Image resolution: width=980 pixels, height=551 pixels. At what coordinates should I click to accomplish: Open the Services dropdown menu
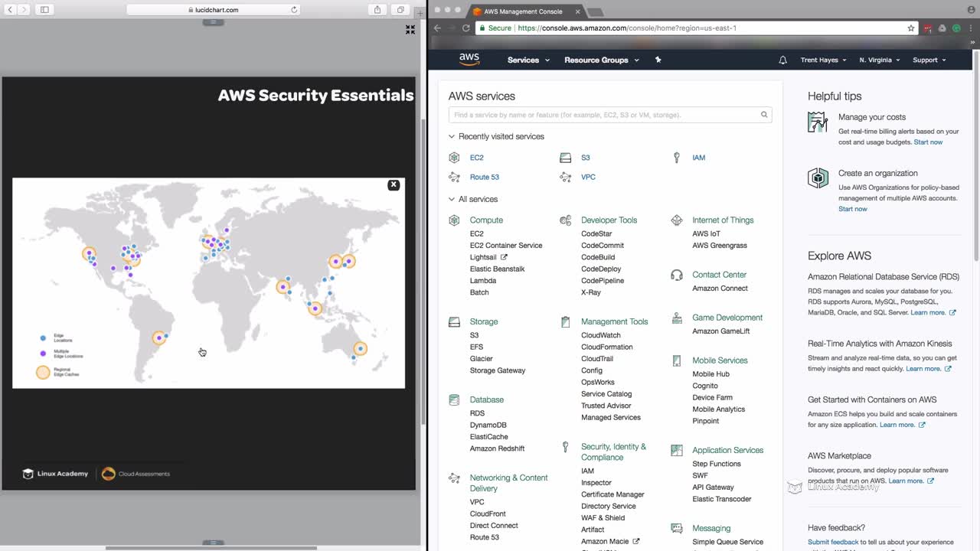(x=528, y=60)
